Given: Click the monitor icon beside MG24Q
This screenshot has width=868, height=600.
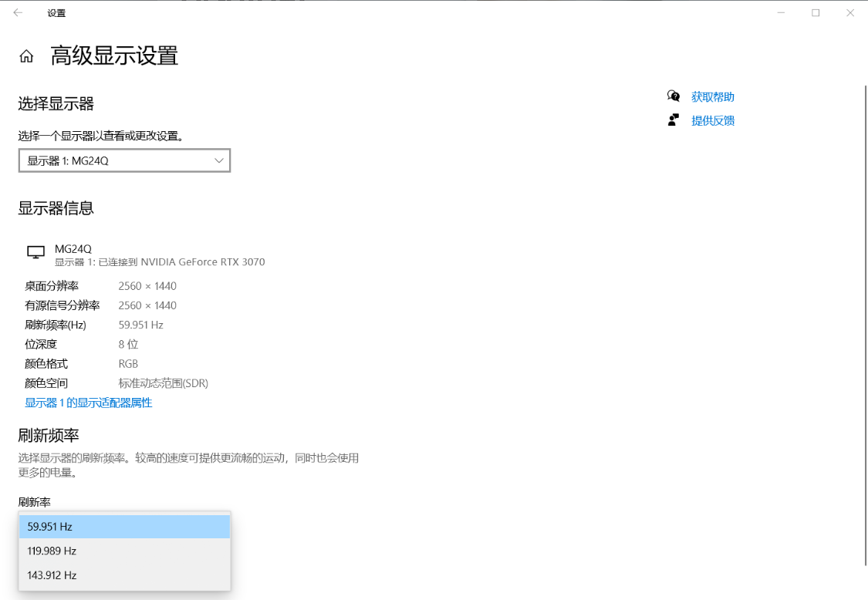Looking at the screenshot, I should (36, 252).
